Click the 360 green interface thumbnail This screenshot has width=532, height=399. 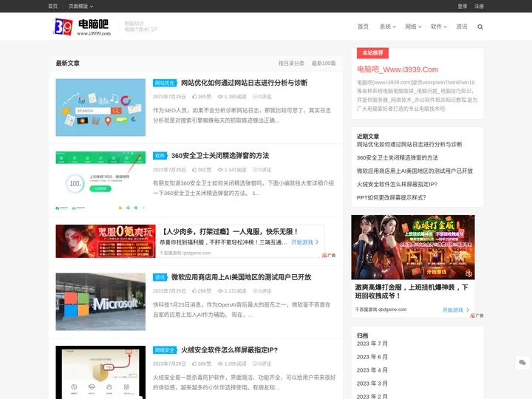pyautogui.click(x=100, y=180)
